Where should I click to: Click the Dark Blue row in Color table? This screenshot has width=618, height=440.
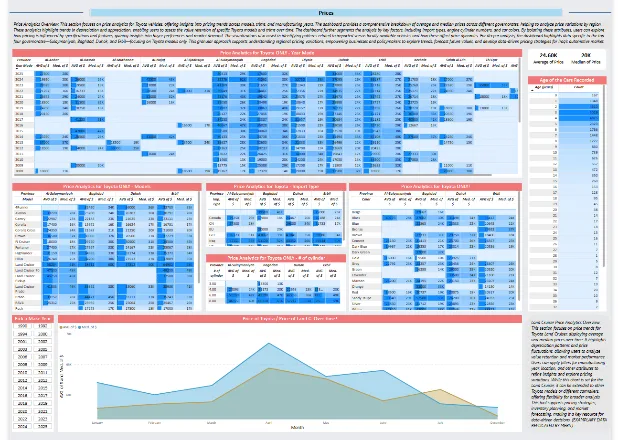click(x=433, y=246)
